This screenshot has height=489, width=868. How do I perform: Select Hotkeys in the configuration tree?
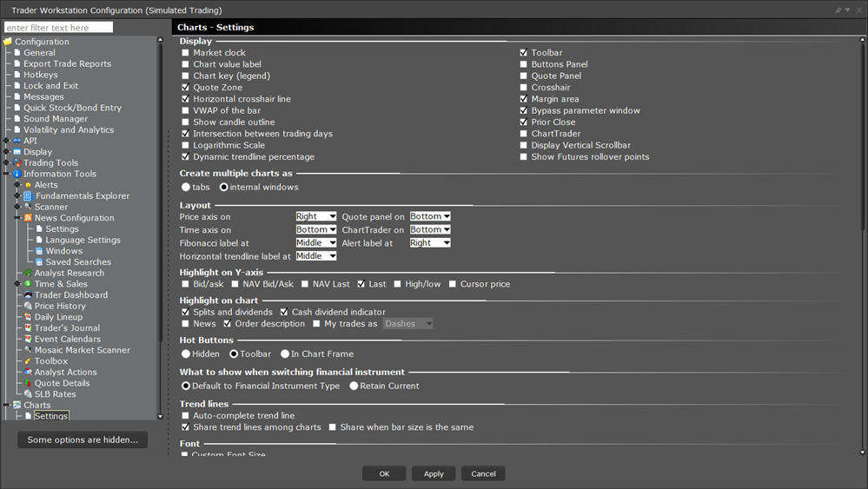point(41,75)
